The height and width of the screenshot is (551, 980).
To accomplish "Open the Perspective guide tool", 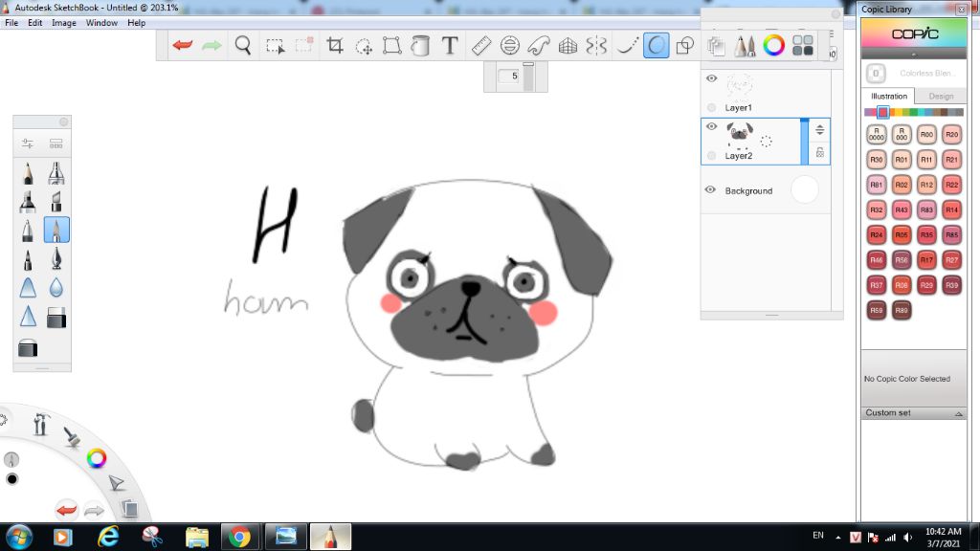I will (568, 45).
